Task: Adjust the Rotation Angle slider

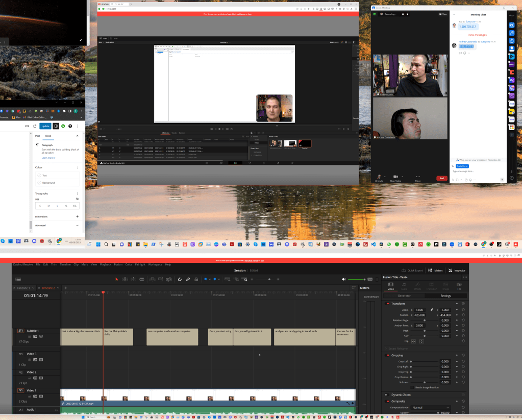Action: 424,320
